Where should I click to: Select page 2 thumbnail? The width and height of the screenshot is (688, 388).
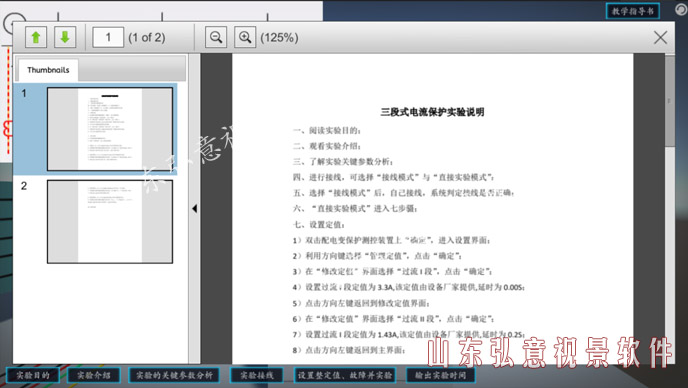(x=110, y=222)
